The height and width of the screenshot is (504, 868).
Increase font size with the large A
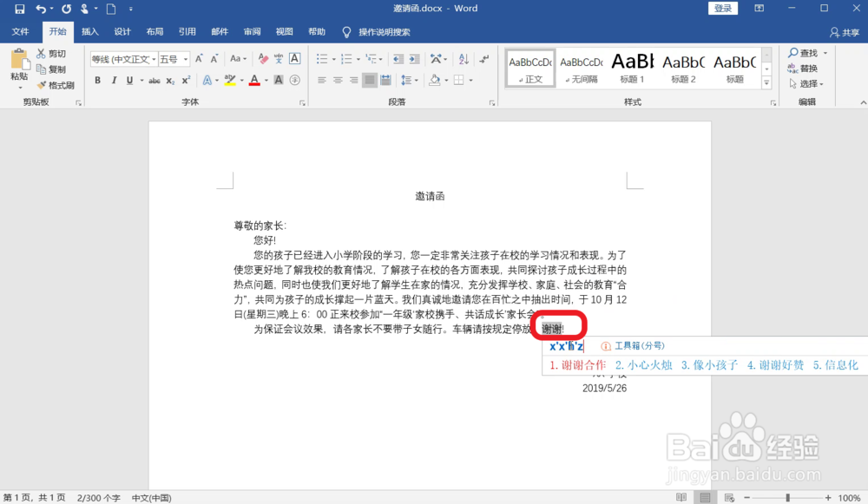(x=199, y=59)
